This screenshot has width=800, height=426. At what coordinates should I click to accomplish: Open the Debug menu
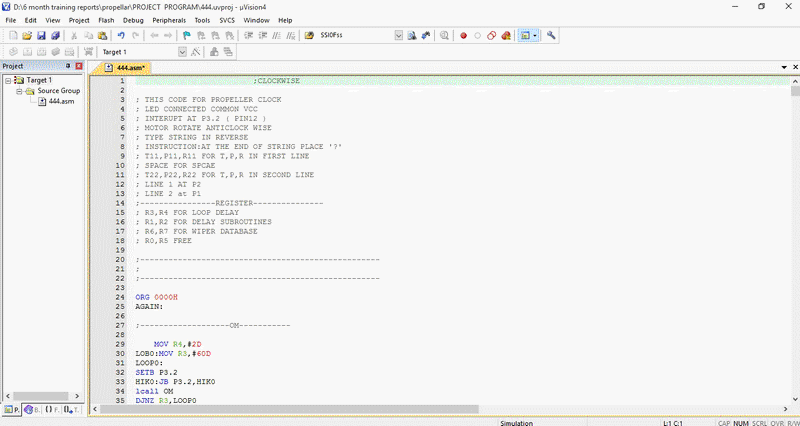(133, 20)
